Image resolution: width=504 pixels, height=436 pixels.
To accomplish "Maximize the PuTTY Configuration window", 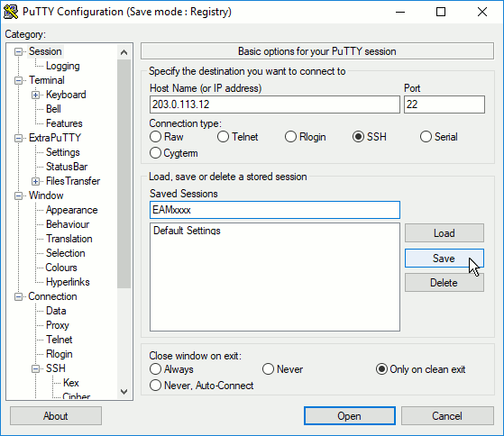I will pos(441,12).
